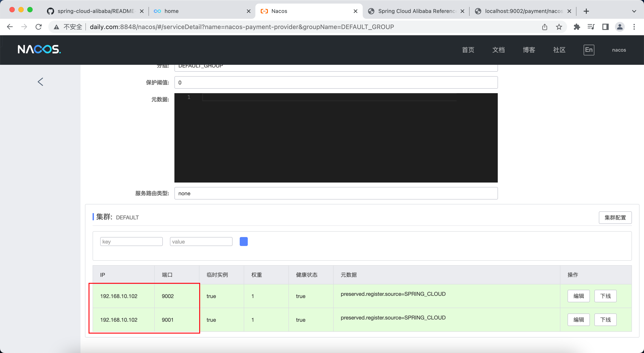This screenshot has height=353, width=644.
Task: Focus the key filter input
Action: [131, 241]
